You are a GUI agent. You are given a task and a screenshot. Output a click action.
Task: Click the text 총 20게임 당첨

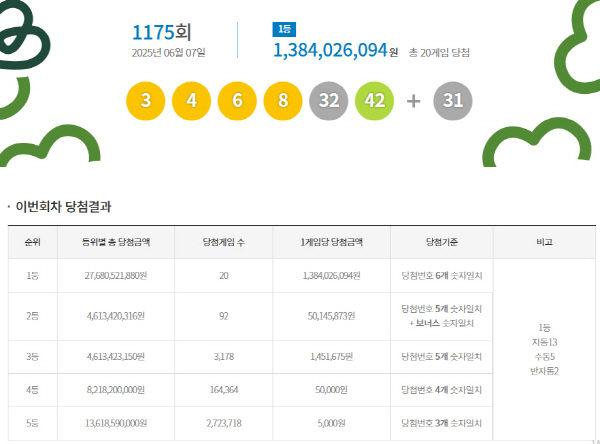(x=439, y=53)
